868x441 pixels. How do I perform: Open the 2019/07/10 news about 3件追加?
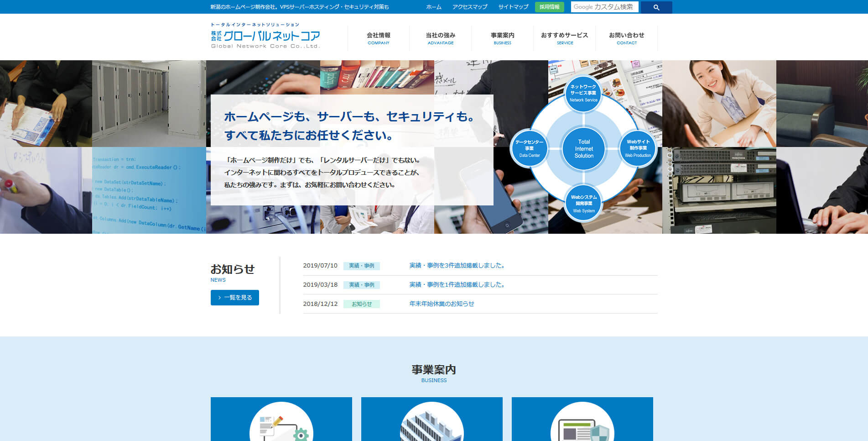457,265
